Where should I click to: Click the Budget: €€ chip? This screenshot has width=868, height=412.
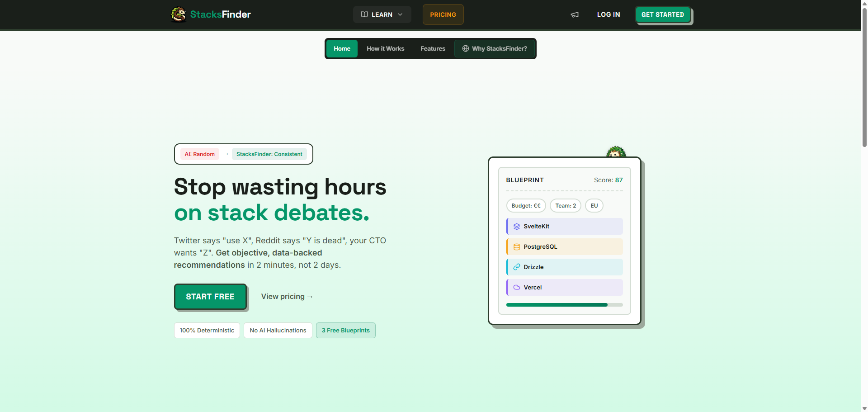526,206
